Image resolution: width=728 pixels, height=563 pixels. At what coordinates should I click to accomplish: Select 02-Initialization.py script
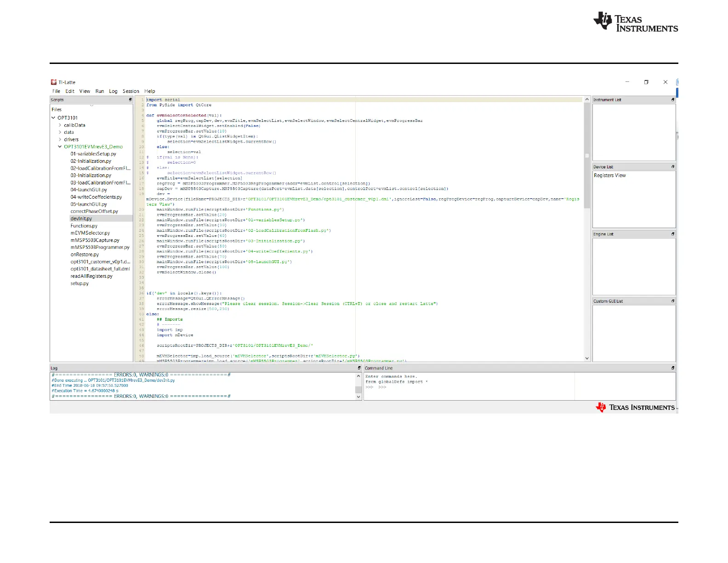[91, 161]
